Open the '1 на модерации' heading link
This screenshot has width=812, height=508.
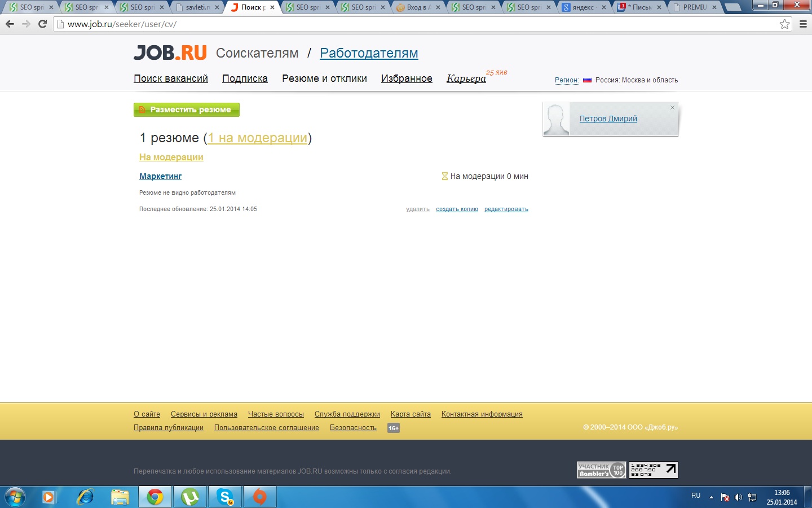pyautogui.click(x=258, y=138)
